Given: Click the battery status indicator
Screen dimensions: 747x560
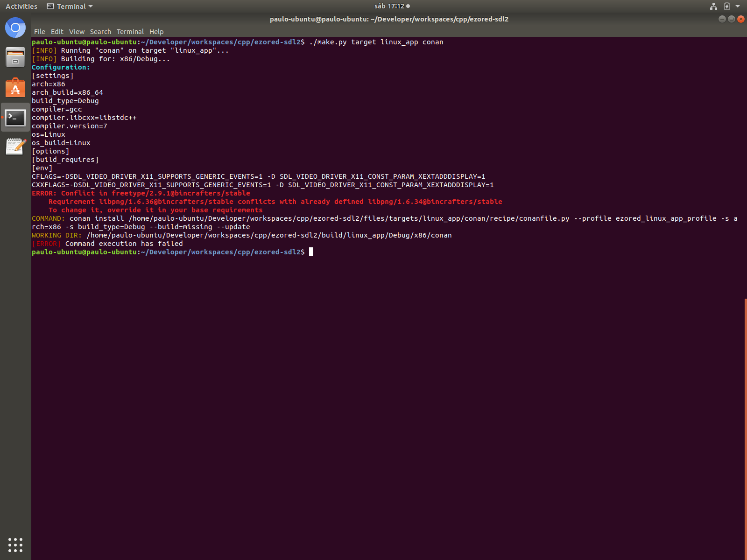Looking at the screenshot, I should point(726,6).
